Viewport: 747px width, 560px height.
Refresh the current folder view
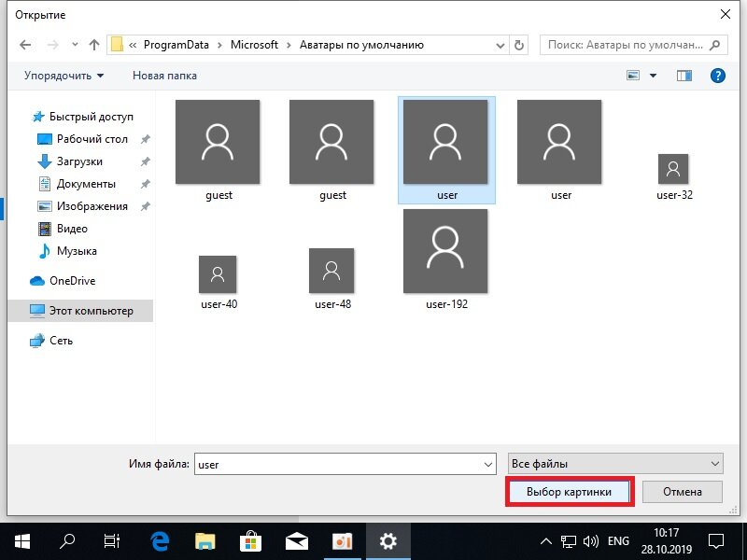click(519, 44)
